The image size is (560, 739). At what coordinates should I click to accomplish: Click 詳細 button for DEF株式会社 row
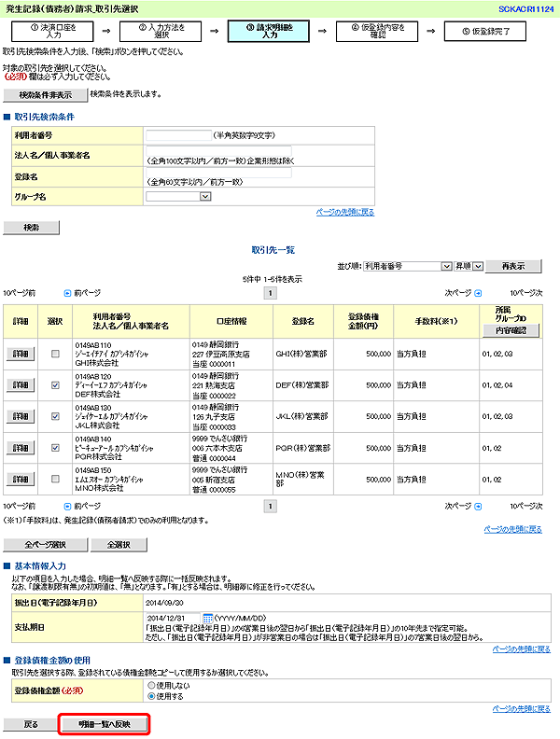21,385
